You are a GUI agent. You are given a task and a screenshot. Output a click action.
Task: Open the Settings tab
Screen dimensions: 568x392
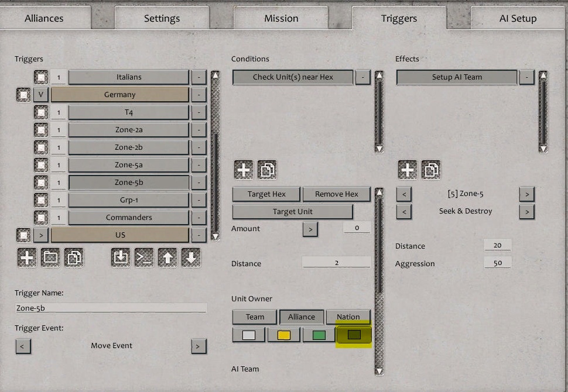coord(162,19)
